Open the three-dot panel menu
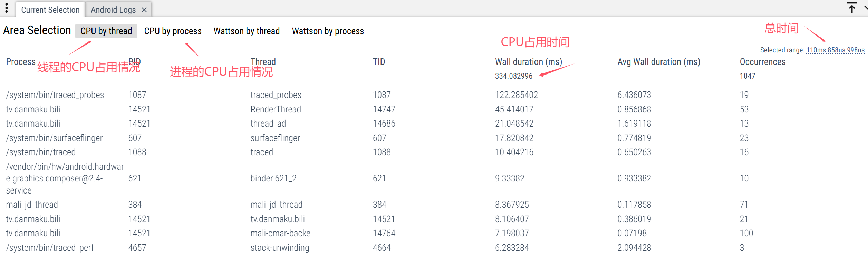Screen dimensions: 868x257 (x=6, y=8)
